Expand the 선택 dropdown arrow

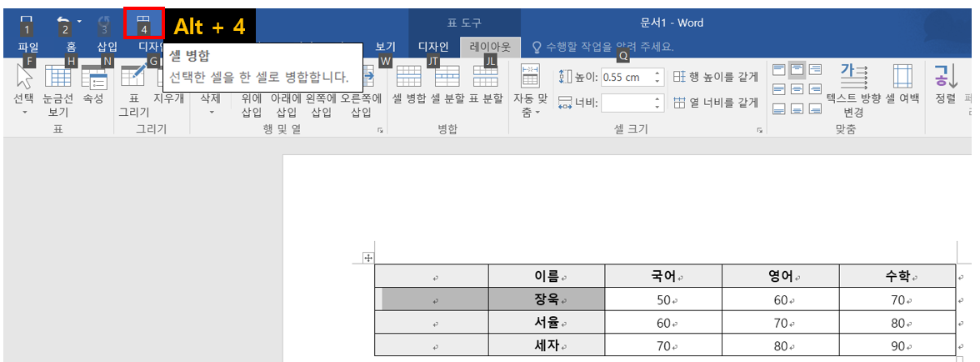pos(25,113)
